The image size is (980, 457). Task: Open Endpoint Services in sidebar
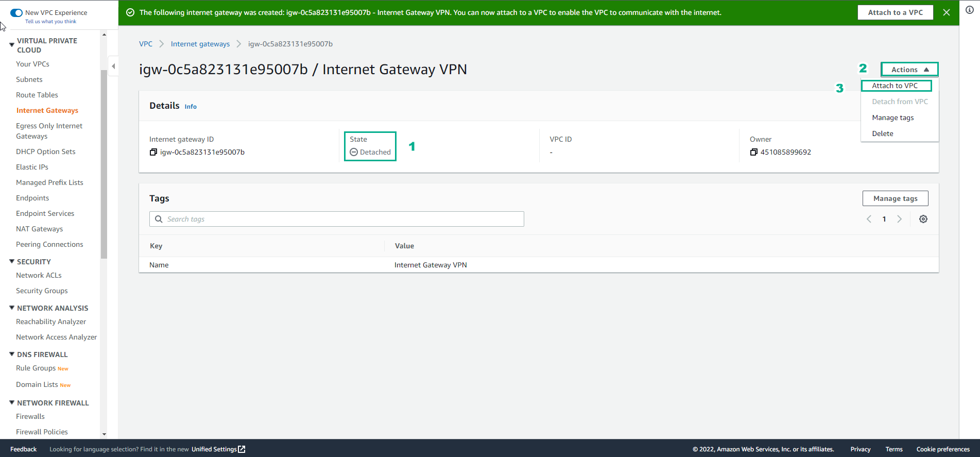tap(45, 213)
